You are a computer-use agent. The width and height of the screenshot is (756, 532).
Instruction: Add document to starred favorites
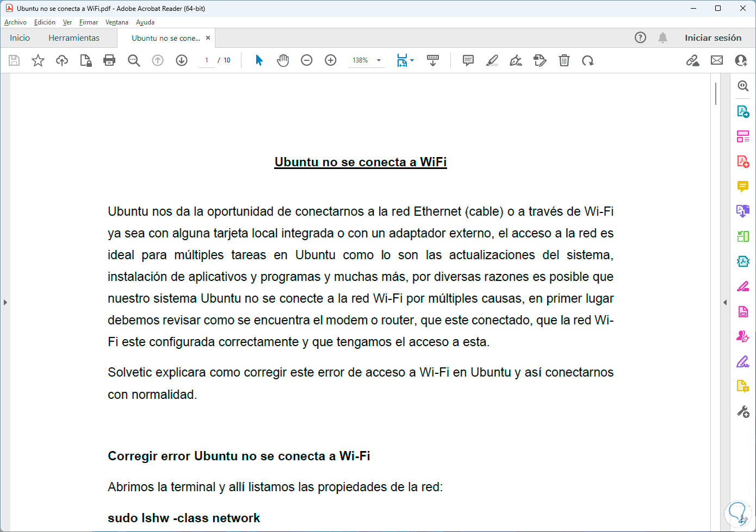coord(38,60)
